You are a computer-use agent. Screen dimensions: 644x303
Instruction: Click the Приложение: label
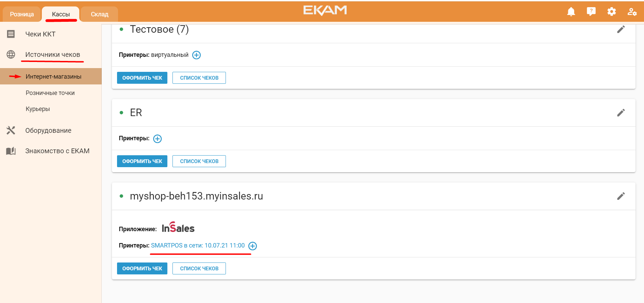138,229
